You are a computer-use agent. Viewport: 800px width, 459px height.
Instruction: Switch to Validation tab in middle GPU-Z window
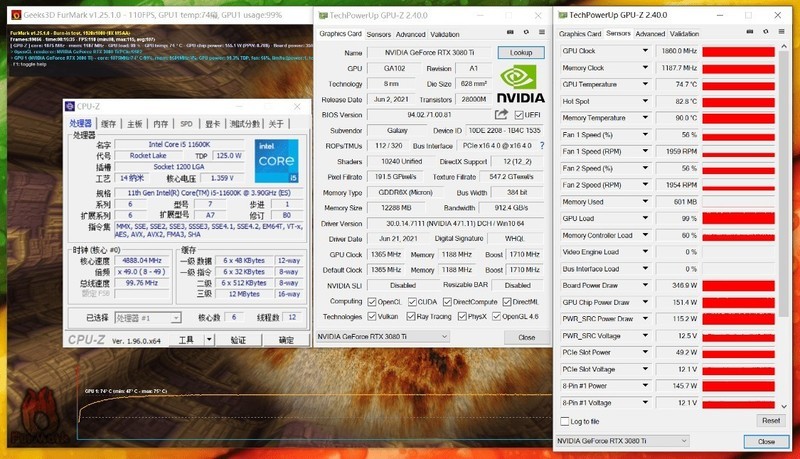tap(444, 34)
